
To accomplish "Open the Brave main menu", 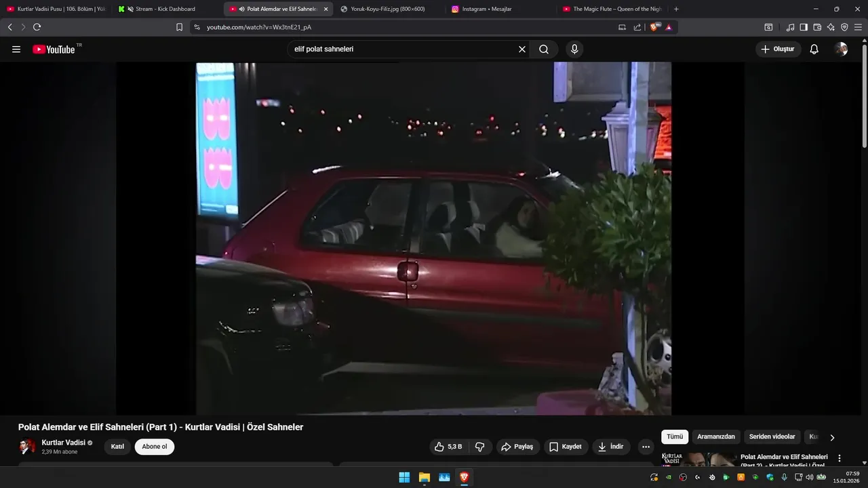I will point(859,27).
